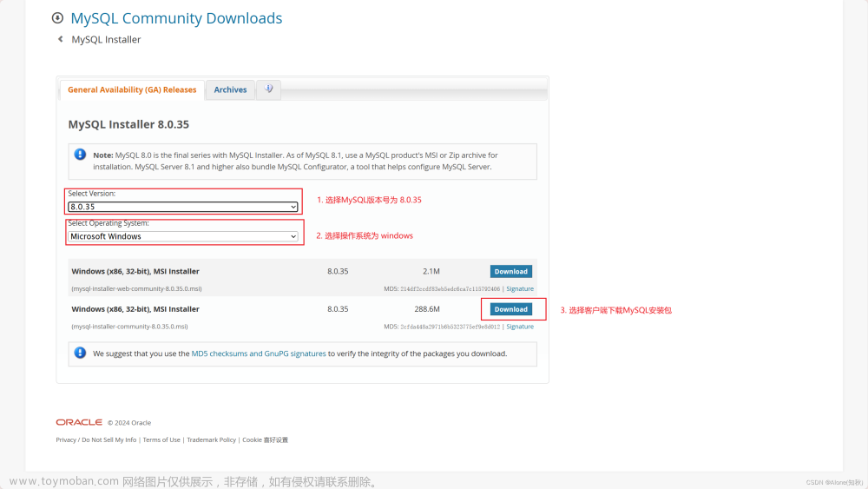
Task: Open the Cookie preferences link
Action: (265, 439)
